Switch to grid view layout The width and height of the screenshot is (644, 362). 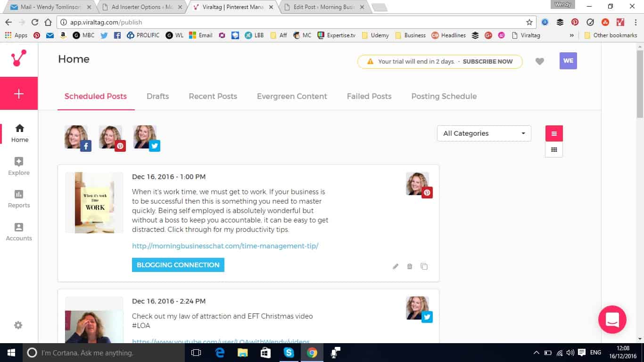(x=554, y=150)
